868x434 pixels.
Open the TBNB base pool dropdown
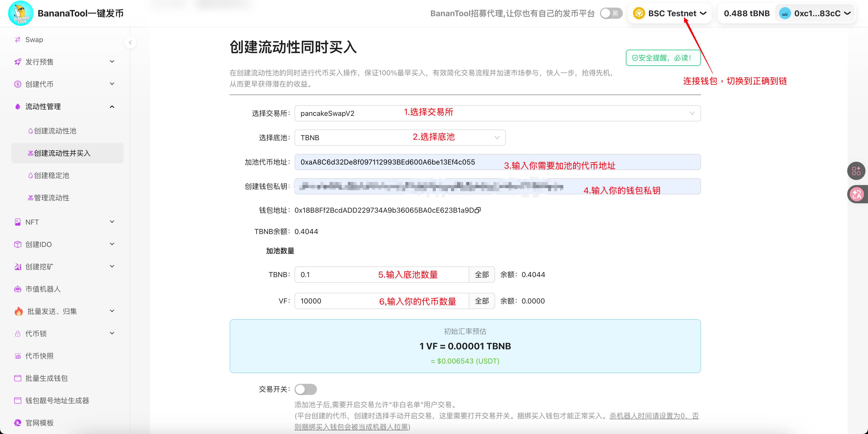[400, 137]
